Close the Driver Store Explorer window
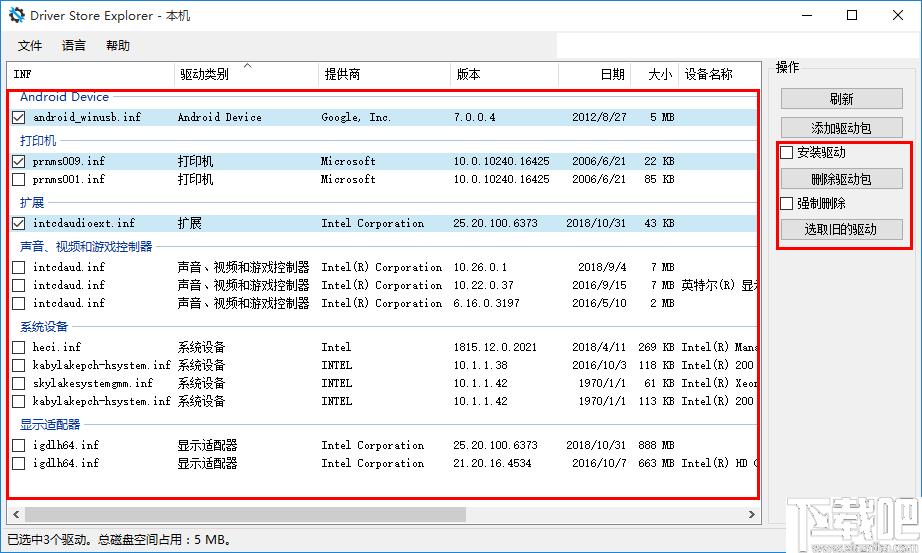Image resolution: width=922 pixels, height=553 pixels. 898,15
